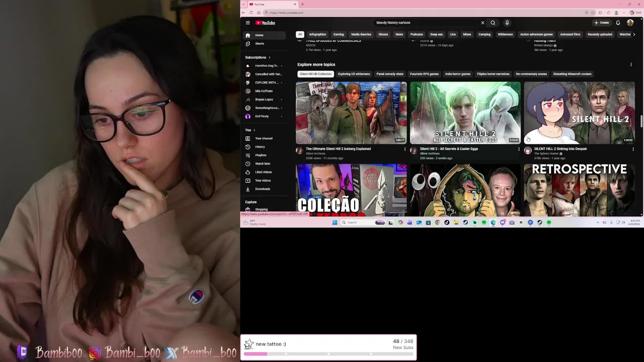Bookmark the page with the star icon

593,13
